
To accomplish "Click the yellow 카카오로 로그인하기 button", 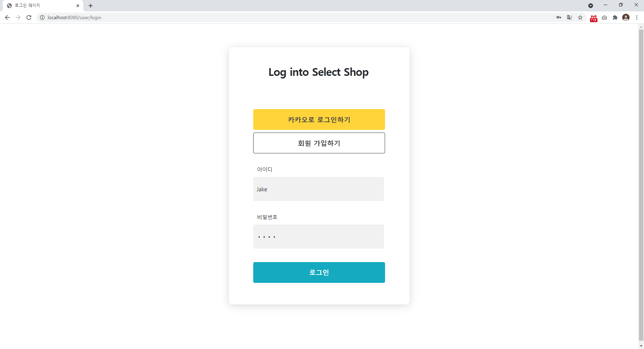I will (x=319, y=119).
